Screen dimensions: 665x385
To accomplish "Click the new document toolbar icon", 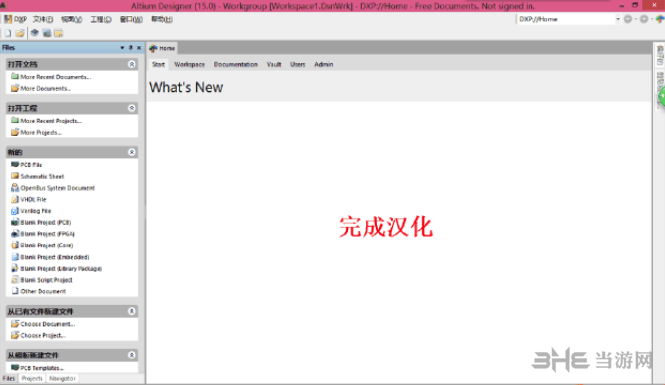I will 8,33.
